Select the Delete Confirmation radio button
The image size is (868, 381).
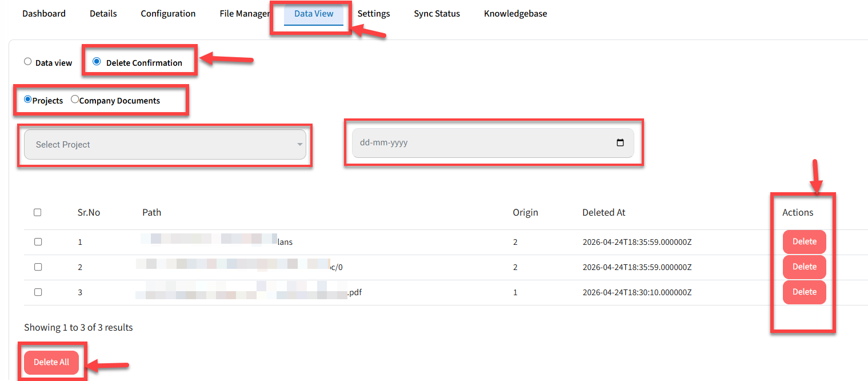(x=97, y=62)
